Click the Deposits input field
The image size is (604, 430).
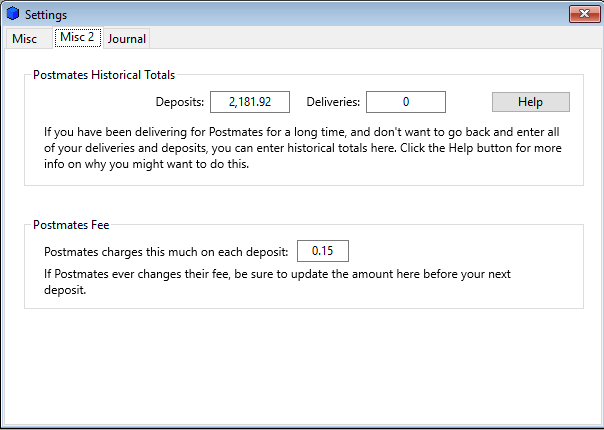(250, 102)
